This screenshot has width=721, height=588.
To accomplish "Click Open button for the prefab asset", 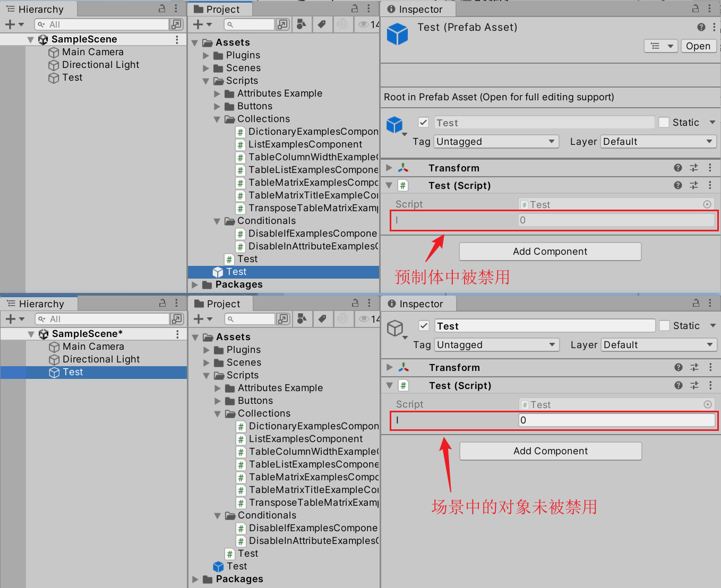I will [x=698, y=46].
